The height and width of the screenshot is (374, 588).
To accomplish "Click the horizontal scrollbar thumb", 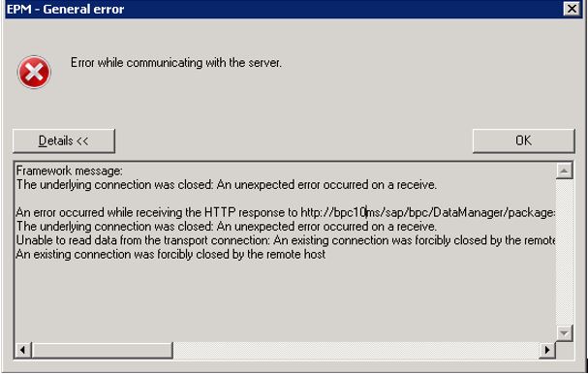I will pos(103,350).
